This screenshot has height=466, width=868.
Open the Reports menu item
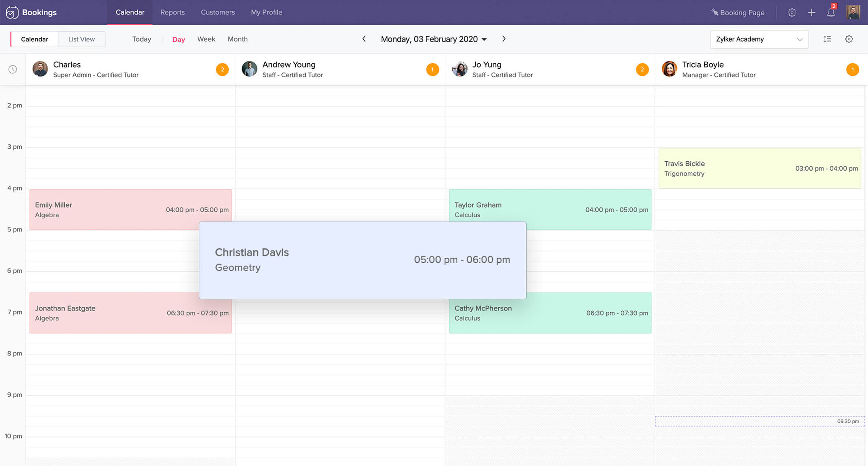click(x=172, y=12)
